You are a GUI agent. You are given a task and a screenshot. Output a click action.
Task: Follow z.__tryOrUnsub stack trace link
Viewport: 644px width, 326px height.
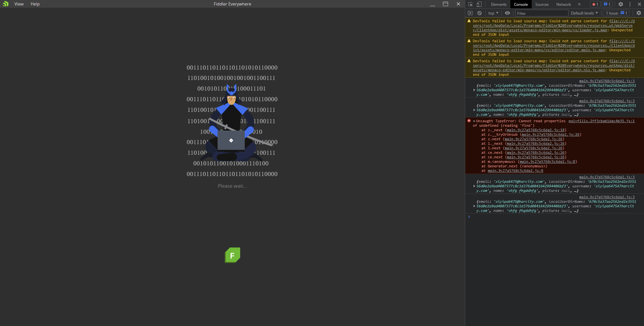tap(550, 135)
